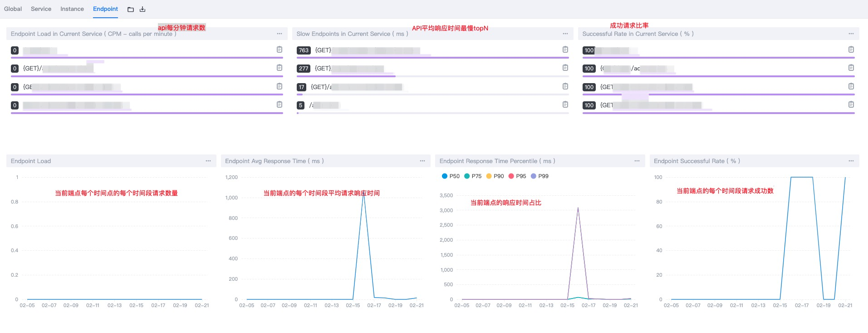Copy second endpoint name in Endpoint Load list

(x=280, y=68)
